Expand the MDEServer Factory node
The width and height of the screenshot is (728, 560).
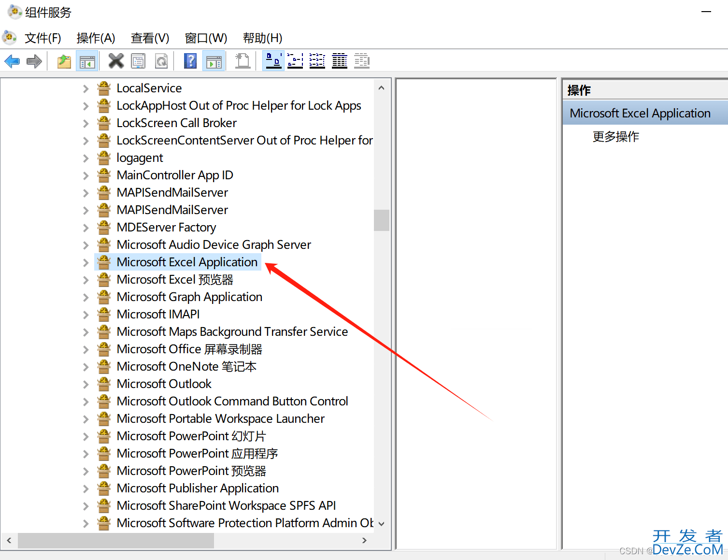point(86,228)
